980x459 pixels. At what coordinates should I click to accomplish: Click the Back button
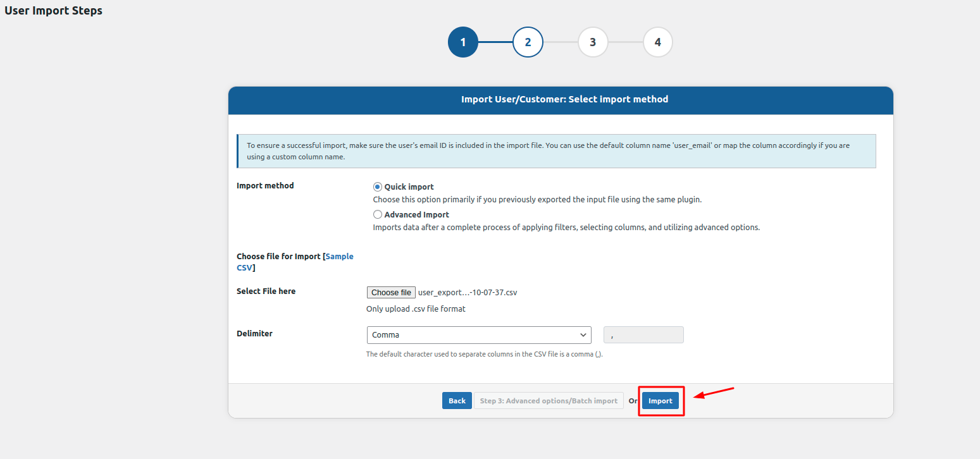coord(457,401)
